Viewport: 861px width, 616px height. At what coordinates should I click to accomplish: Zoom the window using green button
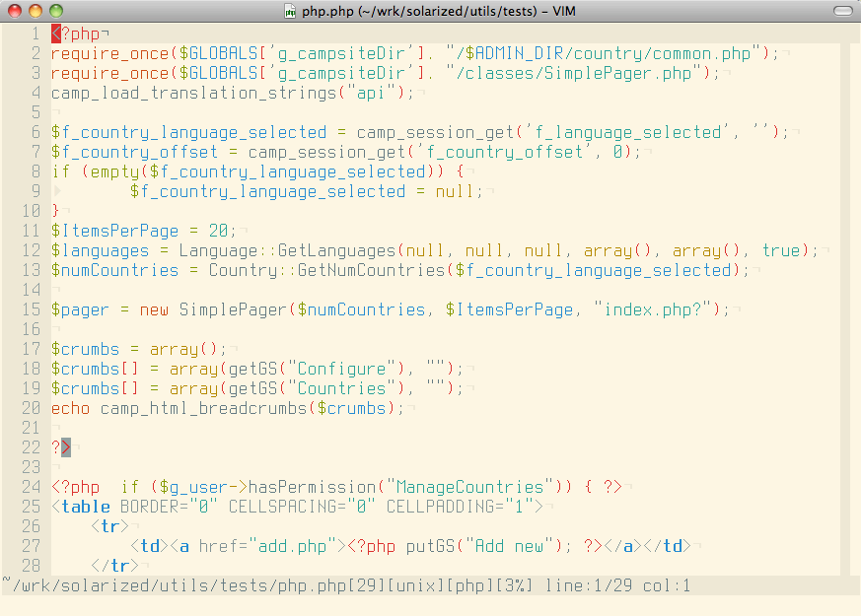(55, 11)
